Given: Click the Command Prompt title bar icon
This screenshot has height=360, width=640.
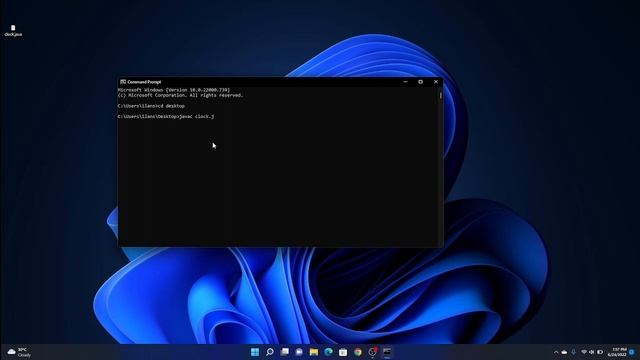Looking at the screenshot, I should coord(123,82).
